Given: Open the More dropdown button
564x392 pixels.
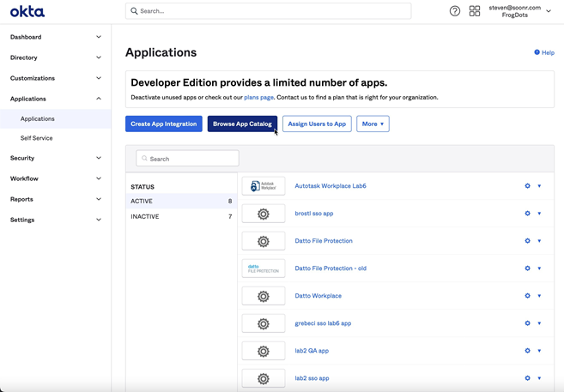Looking at the screenshot, I should [x=373, y=124].
